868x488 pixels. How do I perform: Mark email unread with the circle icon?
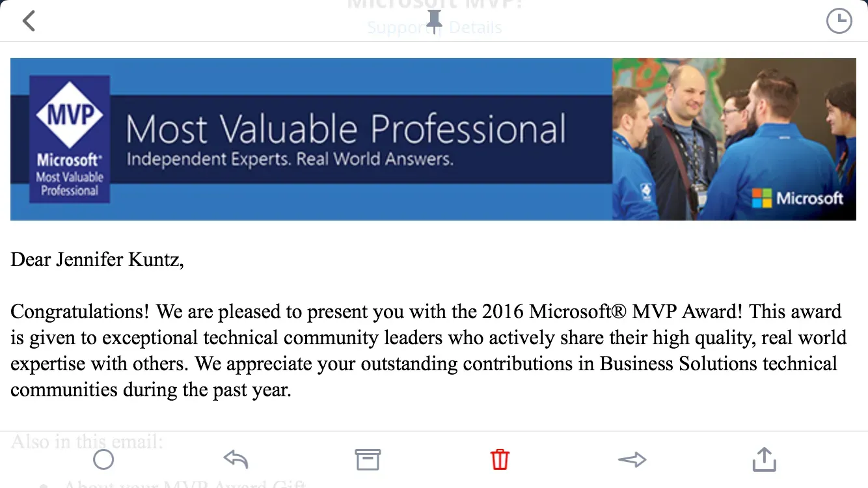tap(103, 460)
